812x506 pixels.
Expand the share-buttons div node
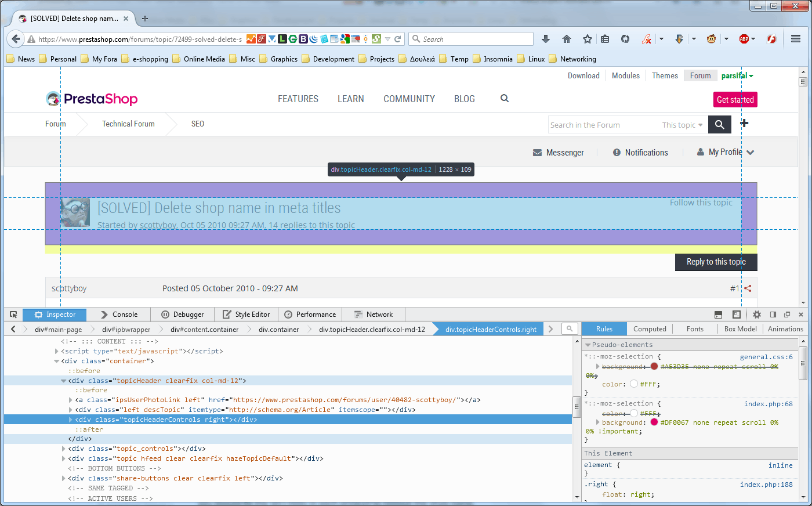pyautogui.click(x=64, y=478)
